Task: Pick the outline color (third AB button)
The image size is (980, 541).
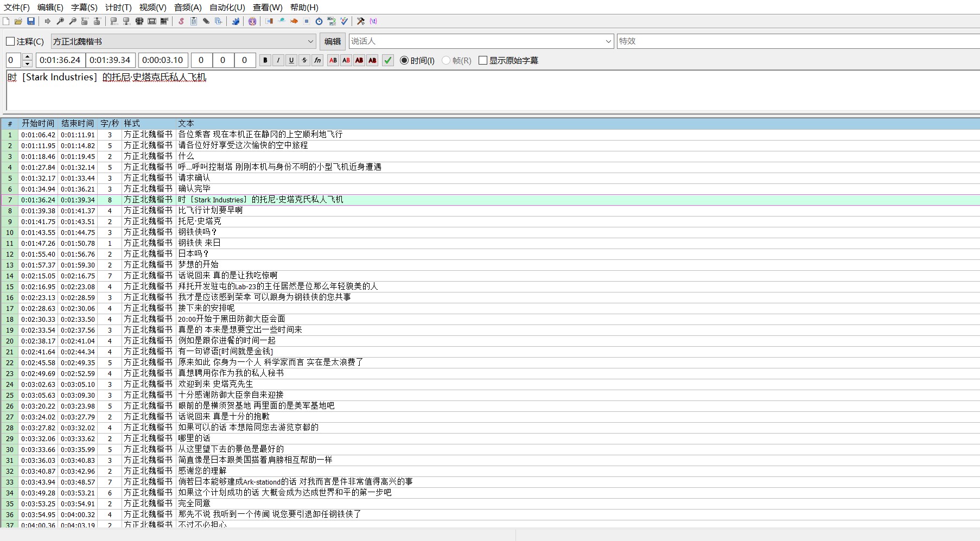Action: click(x=359, y=60)
